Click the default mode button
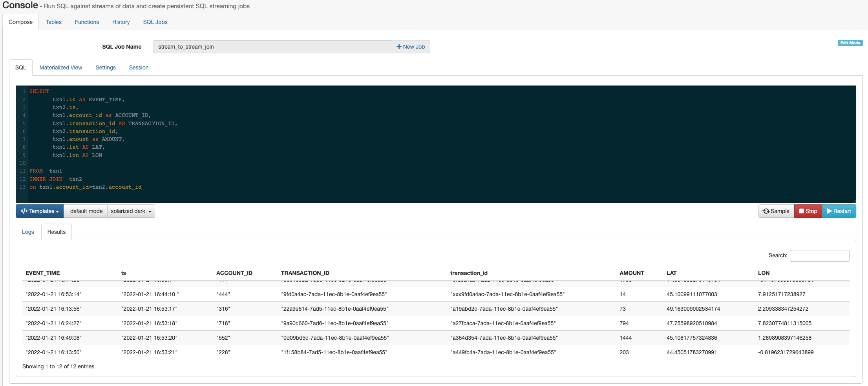 [x=86, y=211]
